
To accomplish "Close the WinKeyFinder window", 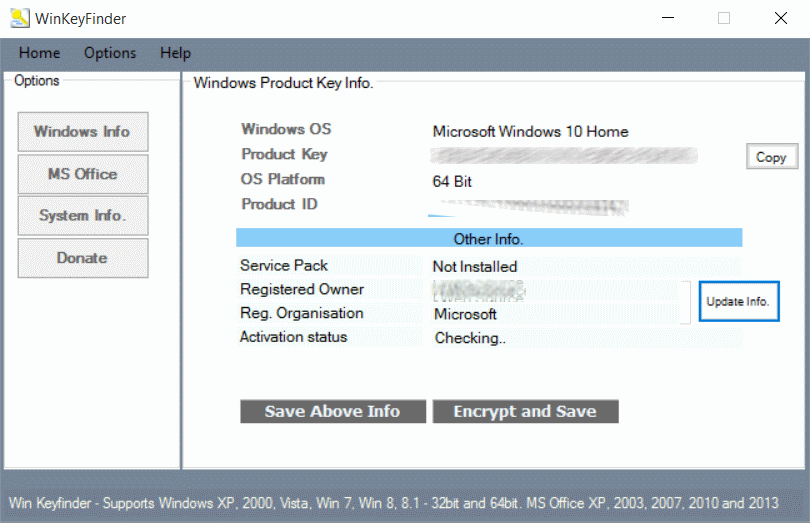I will tap(781, 18).
